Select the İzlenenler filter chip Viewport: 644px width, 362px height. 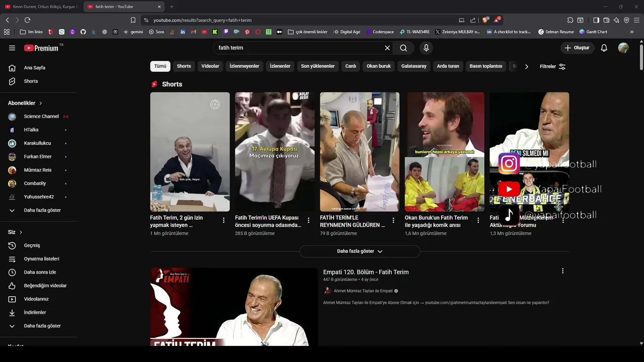pos(280,66)
